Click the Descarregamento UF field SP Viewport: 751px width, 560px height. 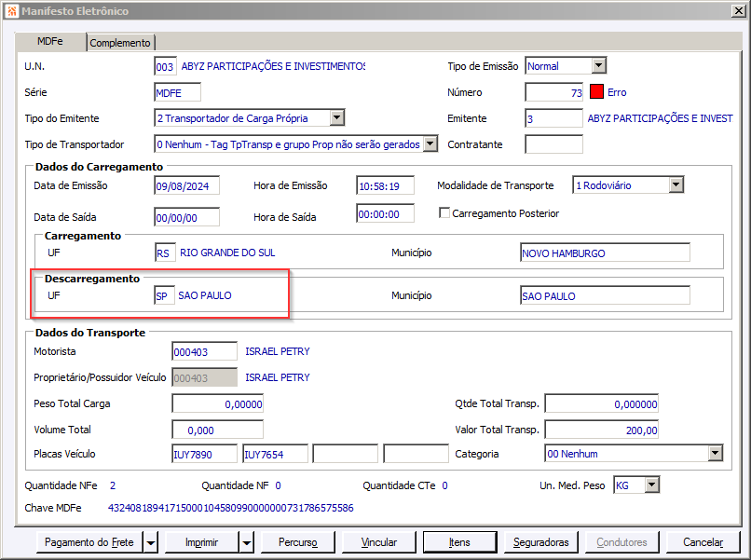click(x=164, y=295)
